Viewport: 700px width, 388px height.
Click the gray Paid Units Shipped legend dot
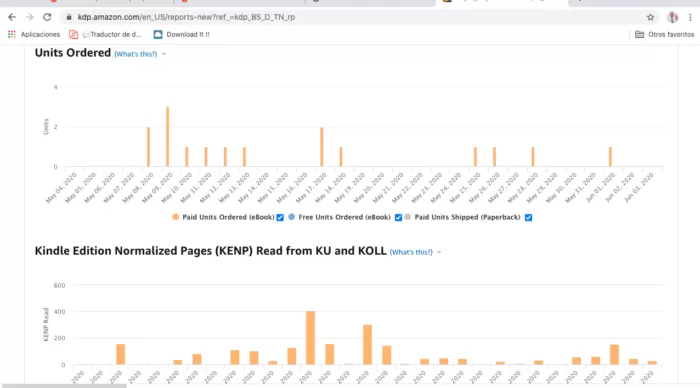[x=408, y=217]
